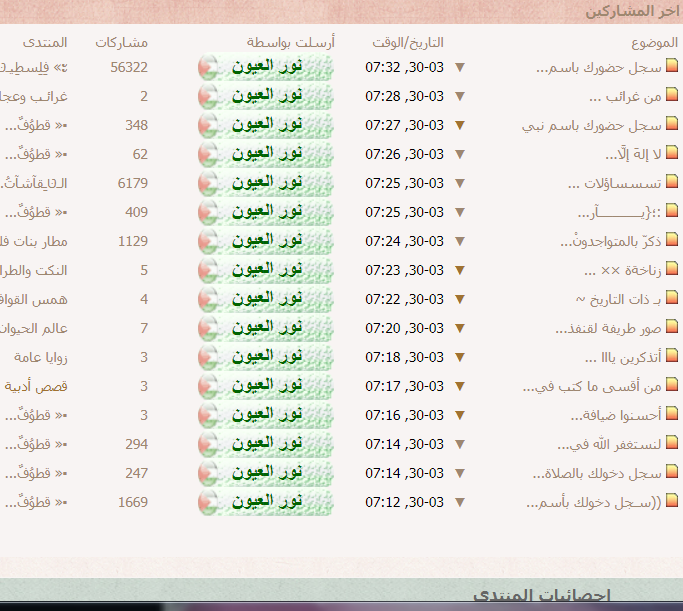Click the post icon beside "تسسساؤلات ..."
Image resolution: width=683 pixels, height=611 pixels.
tap(672, 184)
